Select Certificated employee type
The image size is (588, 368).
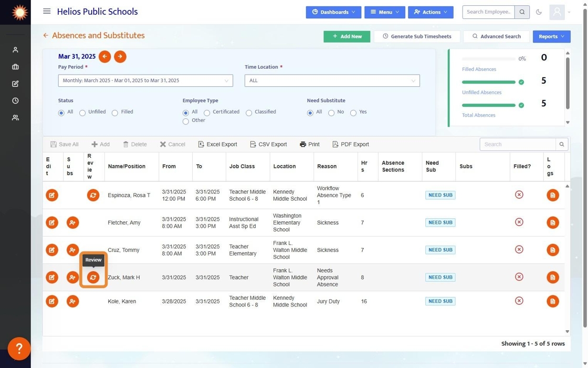coord(207,113)
